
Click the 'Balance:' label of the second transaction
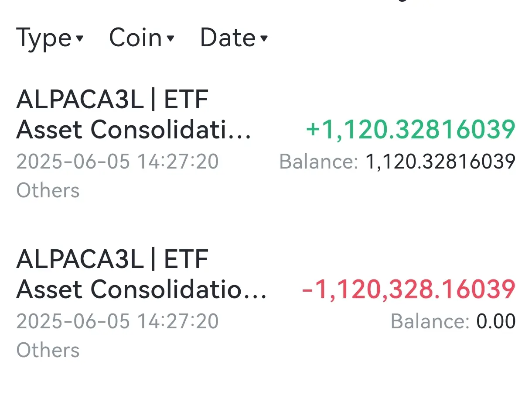click(x=430, y=322)
